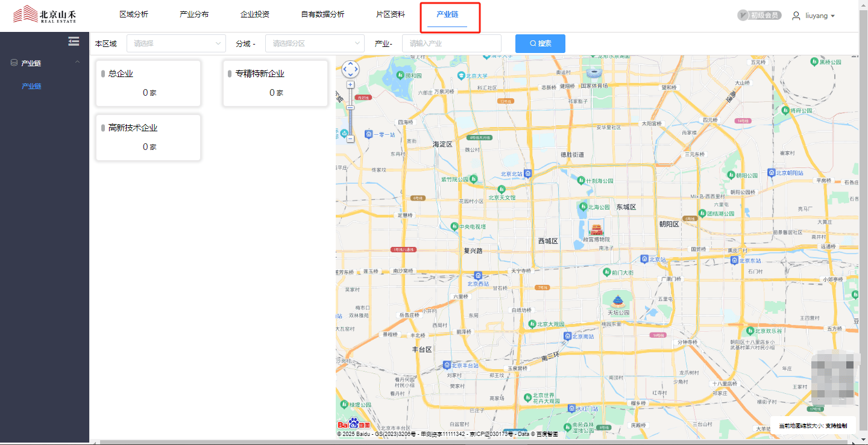Viewport: 868px width, 445px height.
Task: Click the 中央电视塔 marker on map
Action: coord(454,226)
